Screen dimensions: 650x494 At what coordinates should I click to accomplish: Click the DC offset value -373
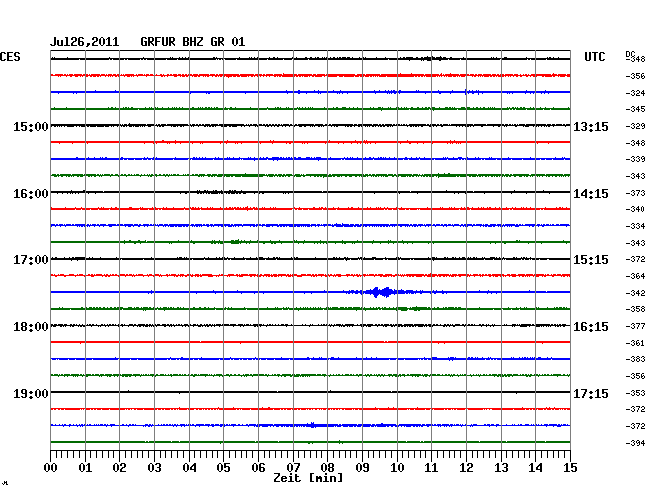click(x=635, y=193)
